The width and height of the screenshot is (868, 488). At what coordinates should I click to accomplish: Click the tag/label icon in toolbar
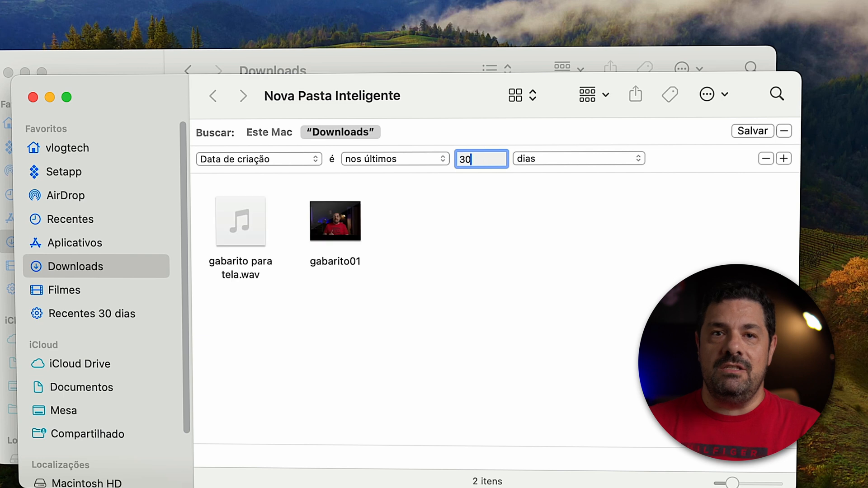click(670, 94)
